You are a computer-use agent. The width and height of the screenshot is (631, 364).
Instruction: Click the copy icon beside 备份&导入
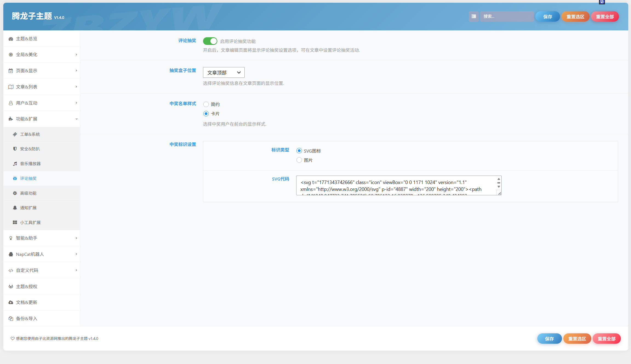(11, 319)
